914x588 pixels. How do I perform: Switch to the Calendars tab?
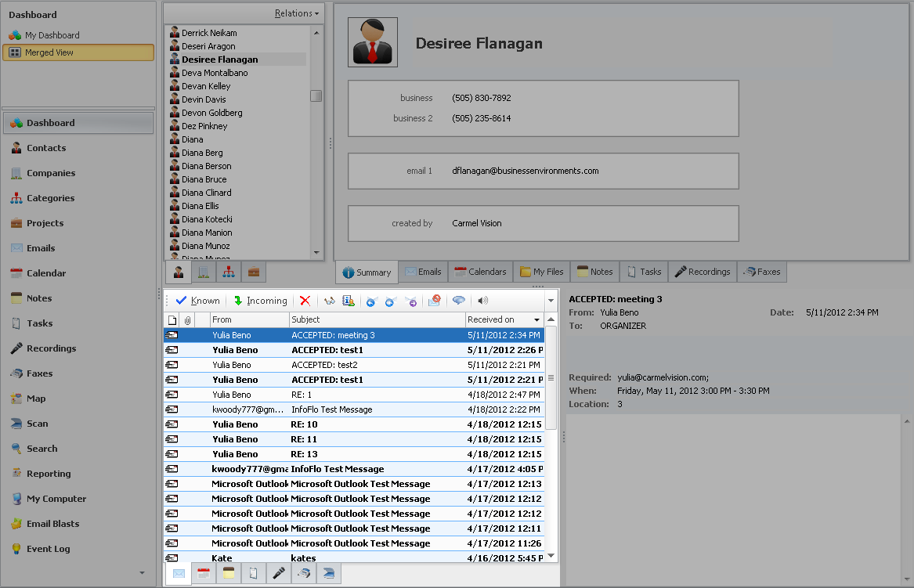pos(480,272)
